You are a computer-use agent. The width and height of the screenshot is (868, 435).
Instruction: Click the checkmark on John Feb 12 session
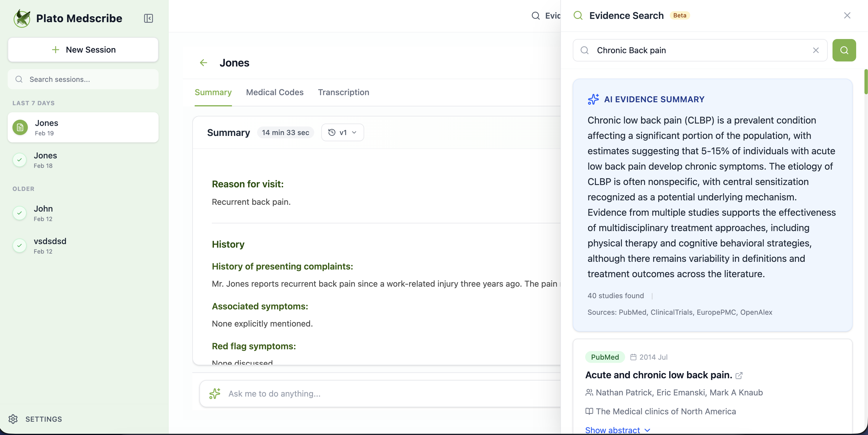pyautogui.click(x=19, y=213)
